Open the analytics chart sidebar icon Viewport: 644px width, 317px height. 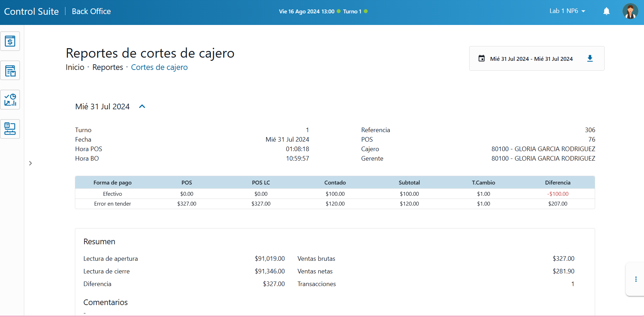tap(10, 100)
